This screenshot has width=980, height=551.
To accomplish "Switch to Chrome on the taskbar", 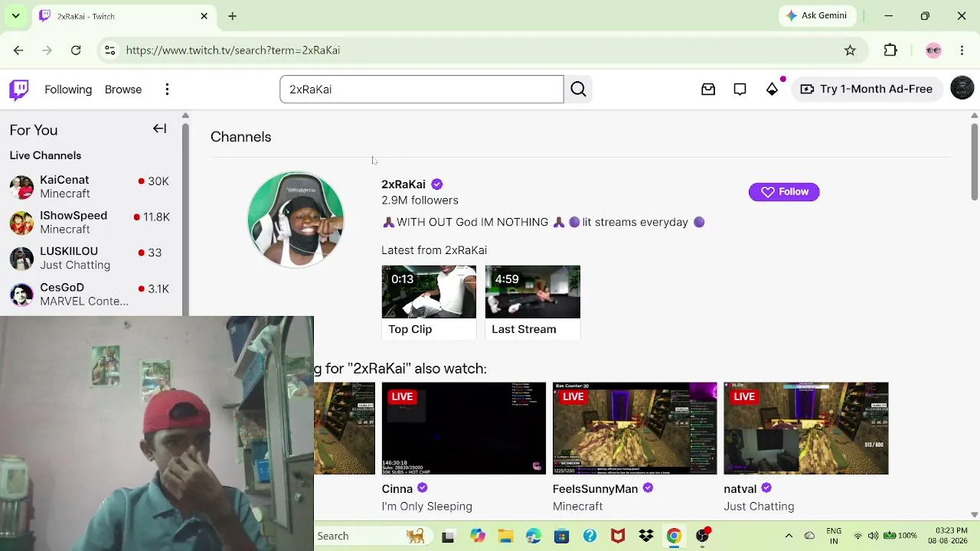I will [675, 536].
